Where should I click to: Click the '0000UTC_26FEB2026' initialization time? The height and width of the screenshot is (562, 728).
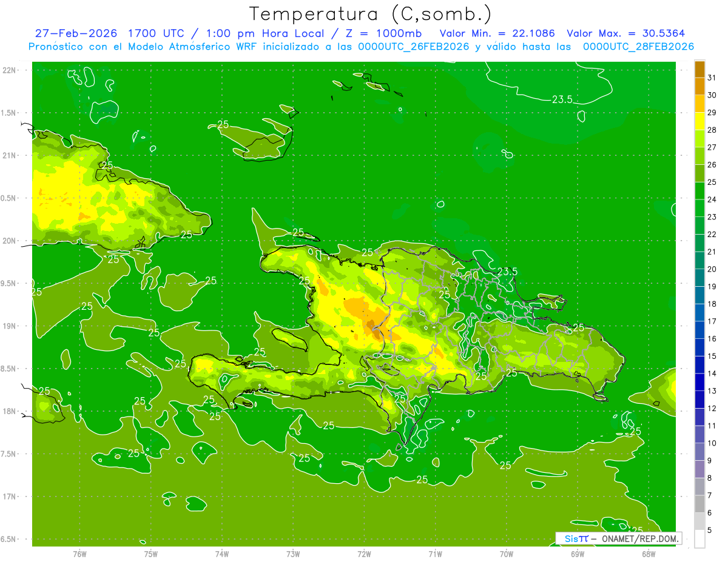[x=414, y=47]
